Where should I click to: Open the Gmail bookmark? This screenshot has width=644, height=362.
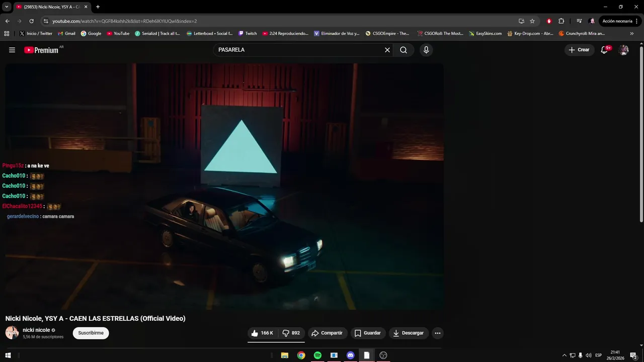pos(66,34)
